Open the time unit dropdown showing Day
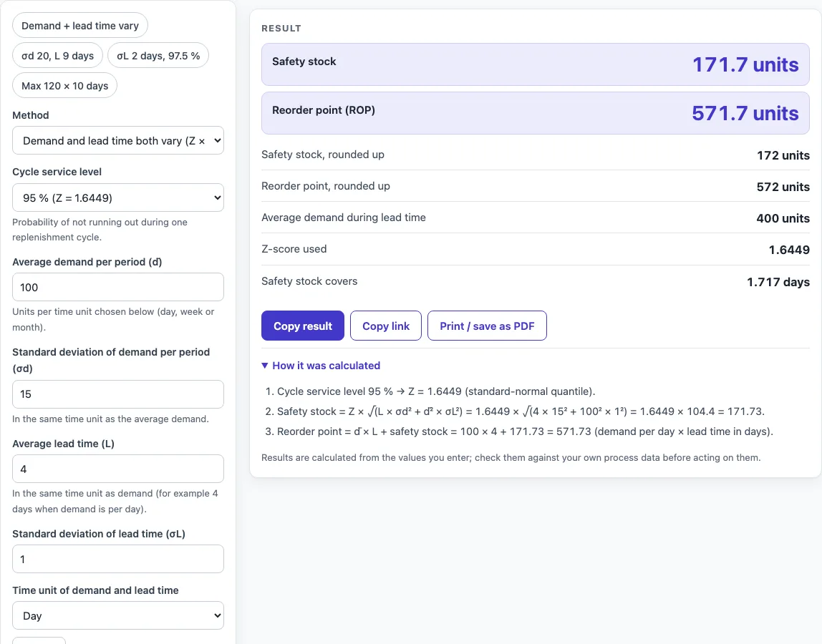The image size is (822, 644). point(118,615)
